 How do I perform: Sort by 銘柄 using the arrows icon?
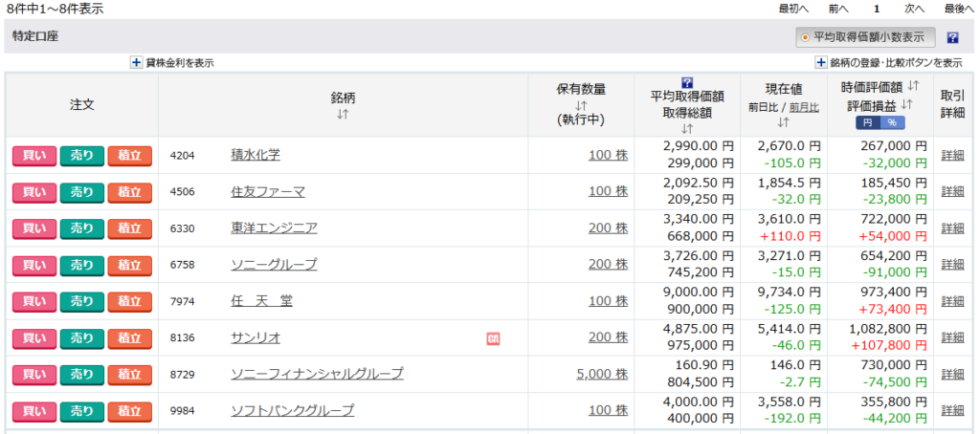(343, 115)
